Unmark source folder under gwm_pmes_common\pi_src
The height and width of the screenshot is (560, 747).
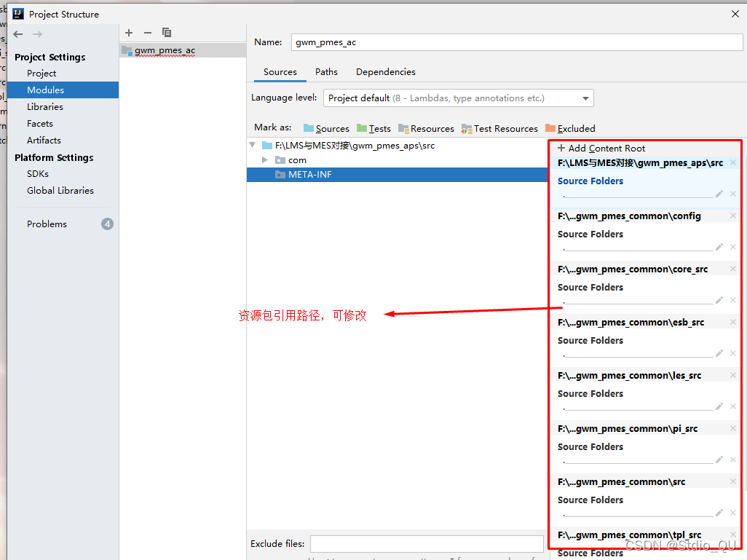[x=733, y=460]
